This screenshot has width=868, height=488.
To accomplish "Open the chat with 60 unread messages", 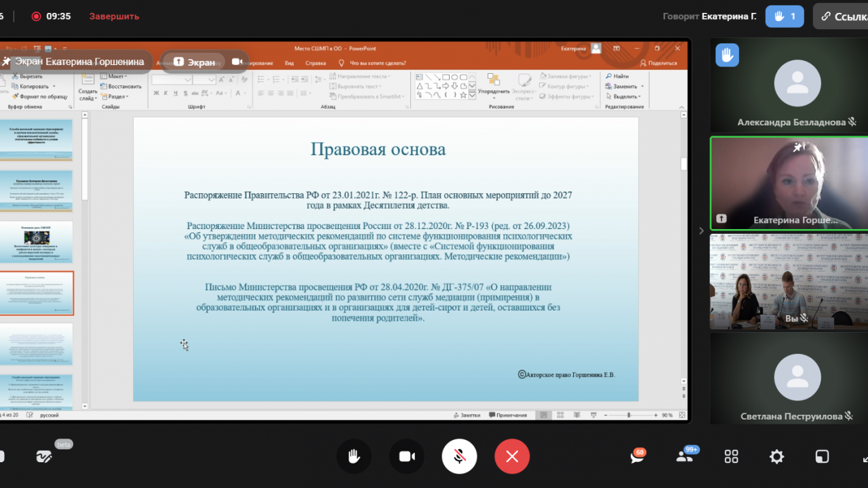I will click(637, 456).
